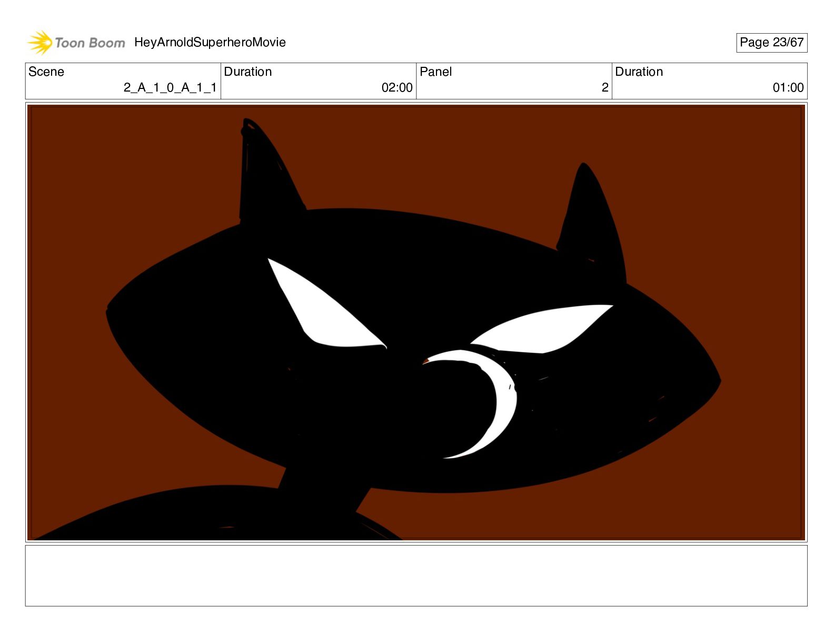This screenshot has width=834, height=644.
Task: Select the panel duration value "01:00"
Action: (x=788, y=87)
